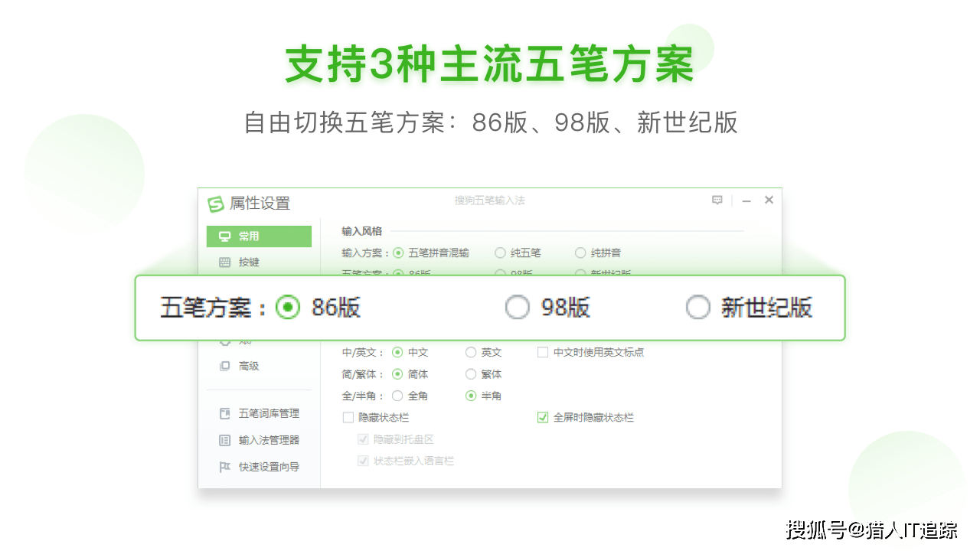Click the 输入风格 section heading
Image resolution: width=980 pixels, height=551 pixels.
coord(362,231)
